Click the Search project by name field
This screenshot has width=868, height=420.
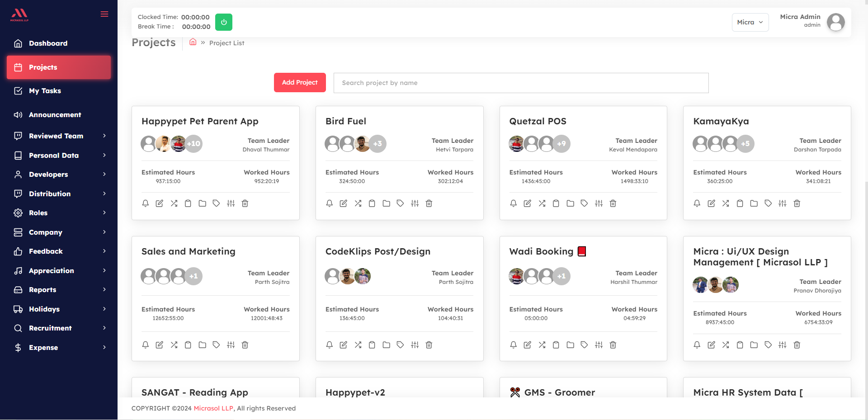pyautogui.click(x=521, y=83)
